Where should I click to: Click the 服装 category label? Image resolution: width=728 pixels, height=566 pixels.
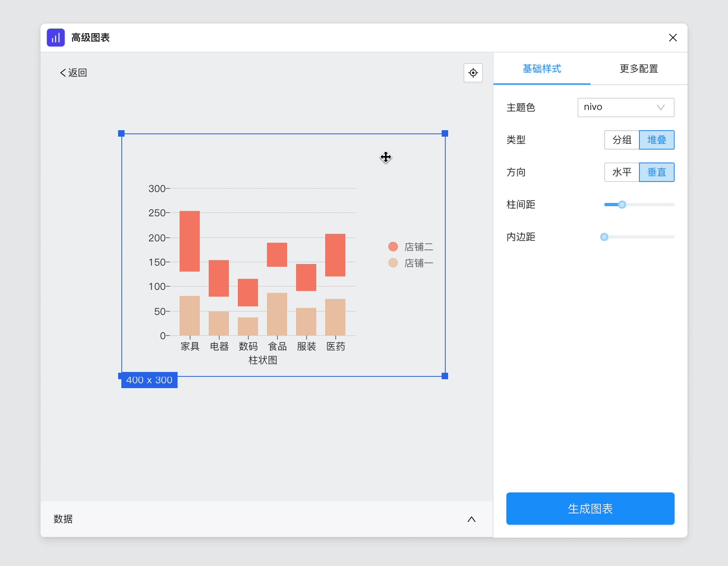click(x=307, y=346)
